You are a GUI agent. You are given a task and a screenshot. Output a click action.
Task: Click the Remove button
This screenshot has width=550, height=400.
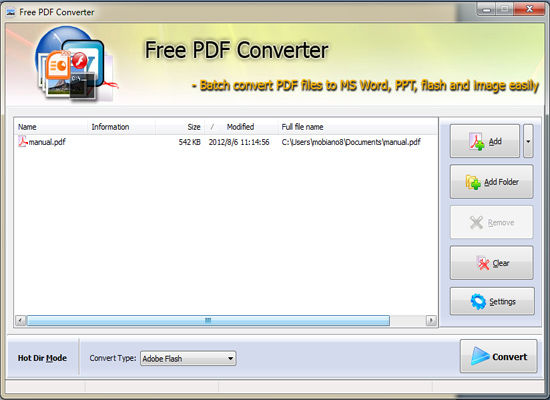coord(492,222)
